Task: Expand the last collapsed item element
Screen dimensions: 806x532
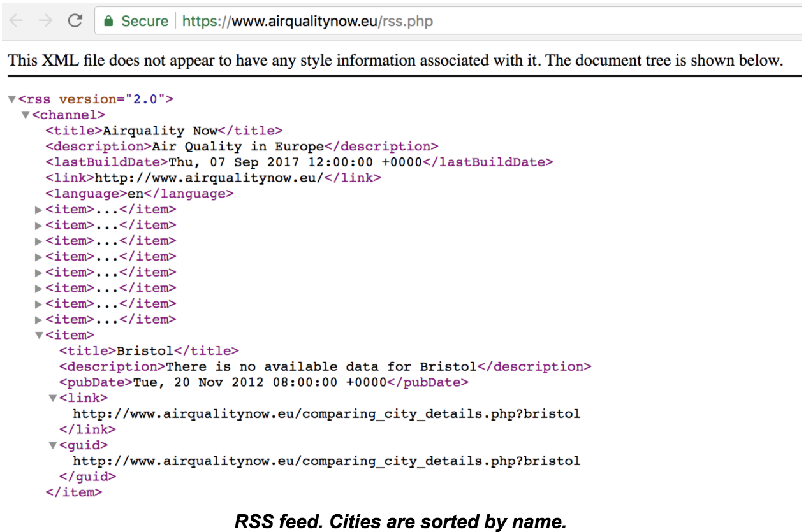Action: tap(39, 319)
